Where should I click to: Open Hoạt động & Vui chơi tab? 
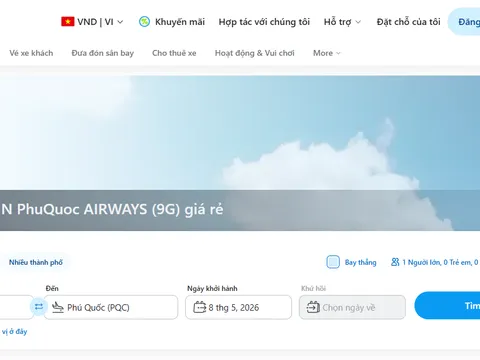click(255, 53)
